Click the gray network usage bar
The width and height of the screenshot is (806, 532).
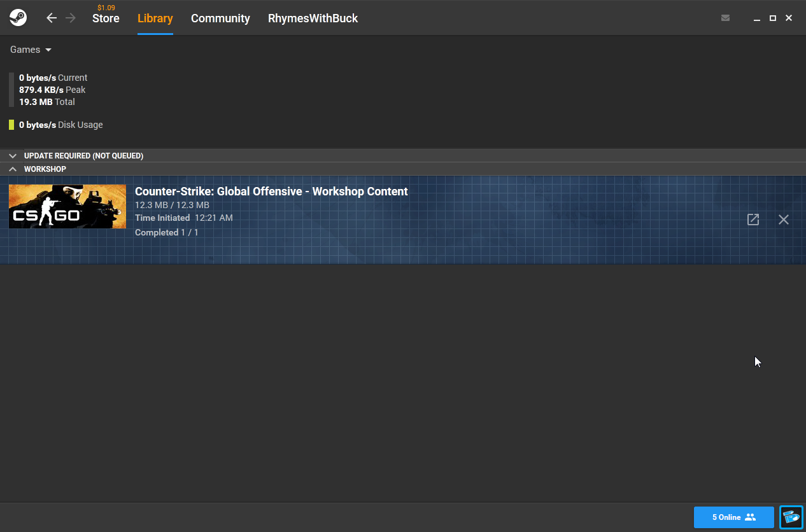point(11,90)
